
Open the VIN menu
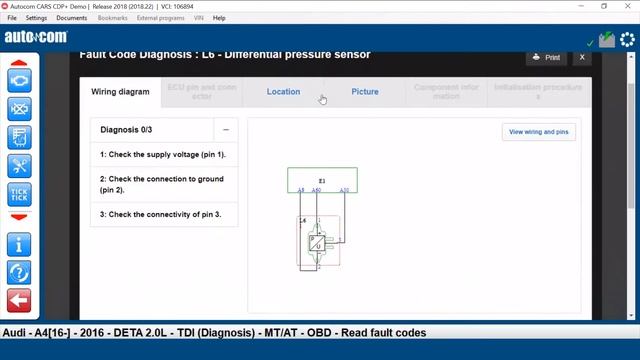pyautogui.click(x=198, y=18)
